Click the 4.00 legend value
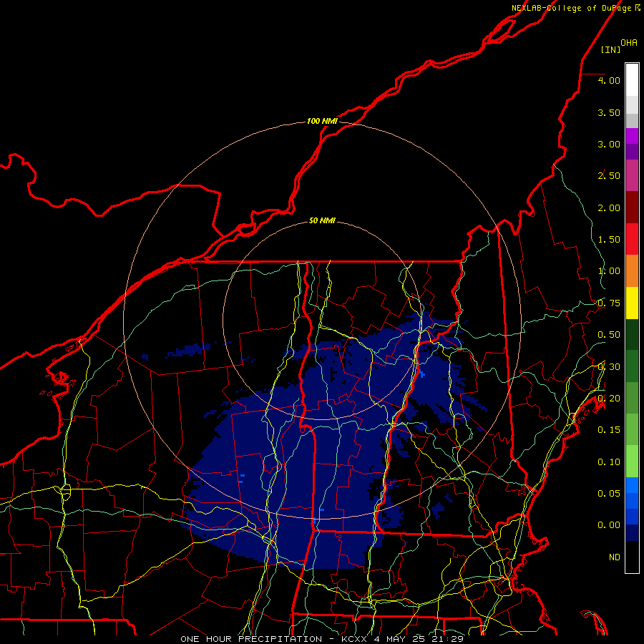 point(609,80)
